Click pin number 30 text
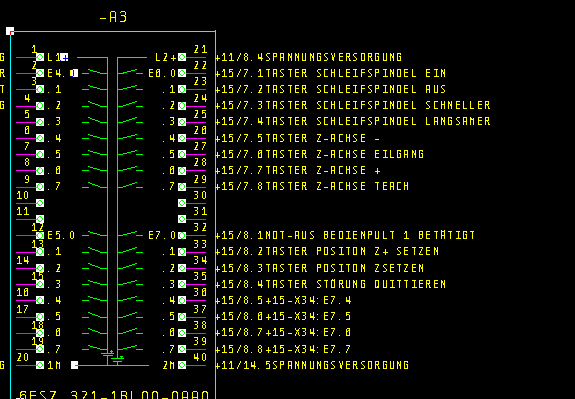The width and height of the screenshot is (575, 399). [x=201, y=195]
